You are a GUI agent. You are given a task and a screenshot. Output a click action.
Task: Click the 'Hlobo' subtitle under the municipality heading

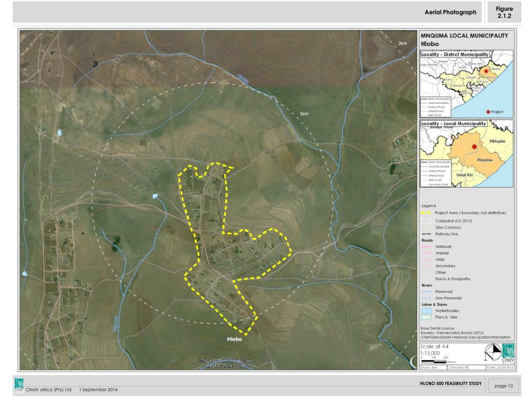[x=430, y=44]
